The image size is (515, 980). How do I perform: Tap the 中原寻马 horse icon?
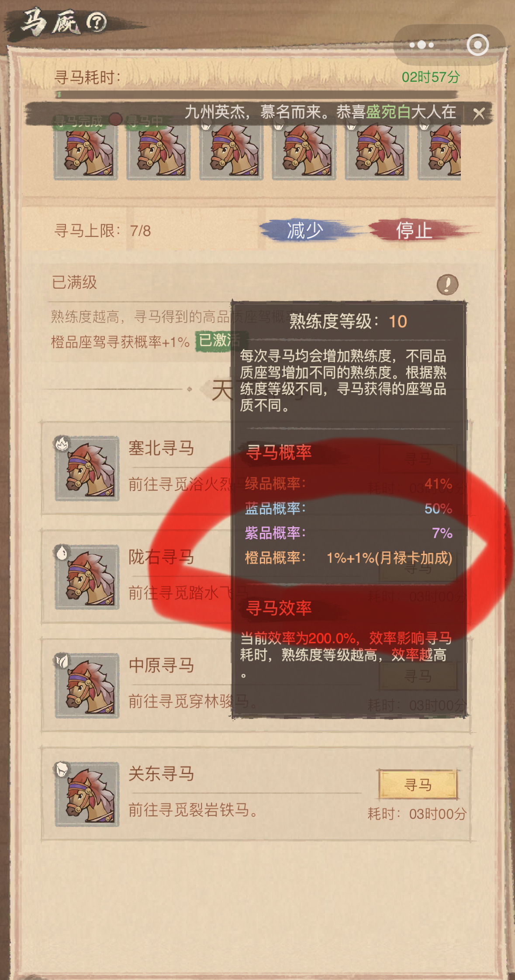coord(87,685)
